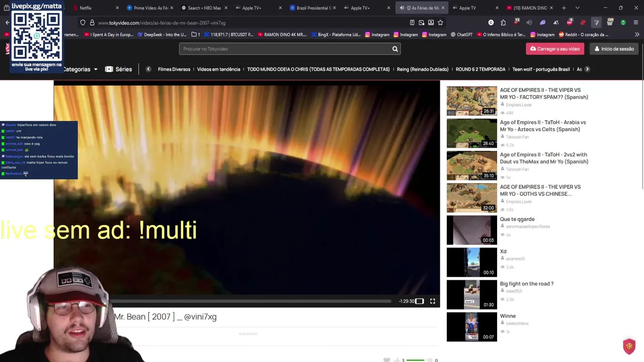Viewport: 644px width, 362px height.
Task: Seek on the video progress bar
Action: (251, 301)
